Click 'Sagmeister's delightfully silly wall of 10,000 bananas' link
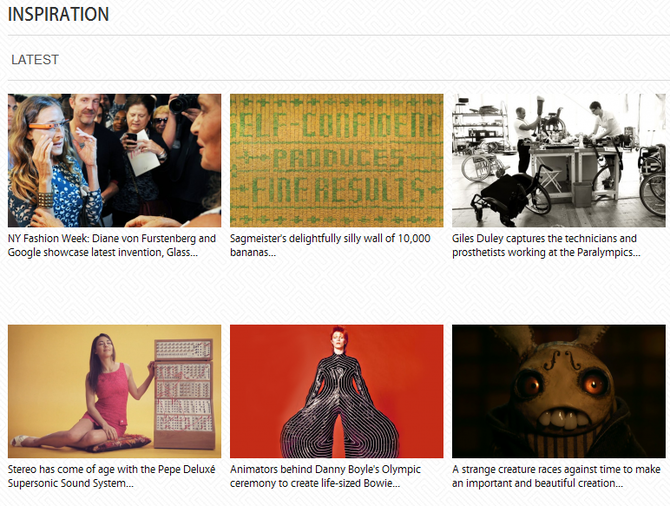670x506 pixels. (x=330, y=245)
